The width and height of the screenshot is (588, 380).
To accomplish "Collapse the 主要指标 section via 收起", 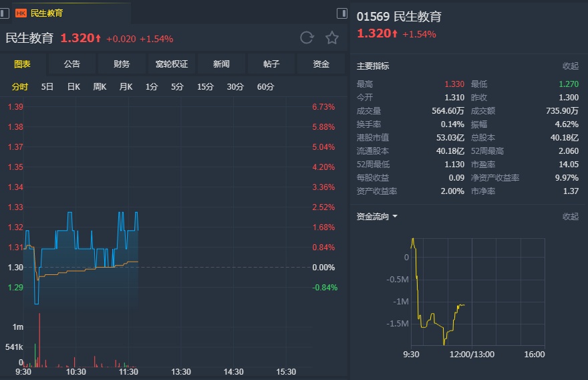I will 570,66.
